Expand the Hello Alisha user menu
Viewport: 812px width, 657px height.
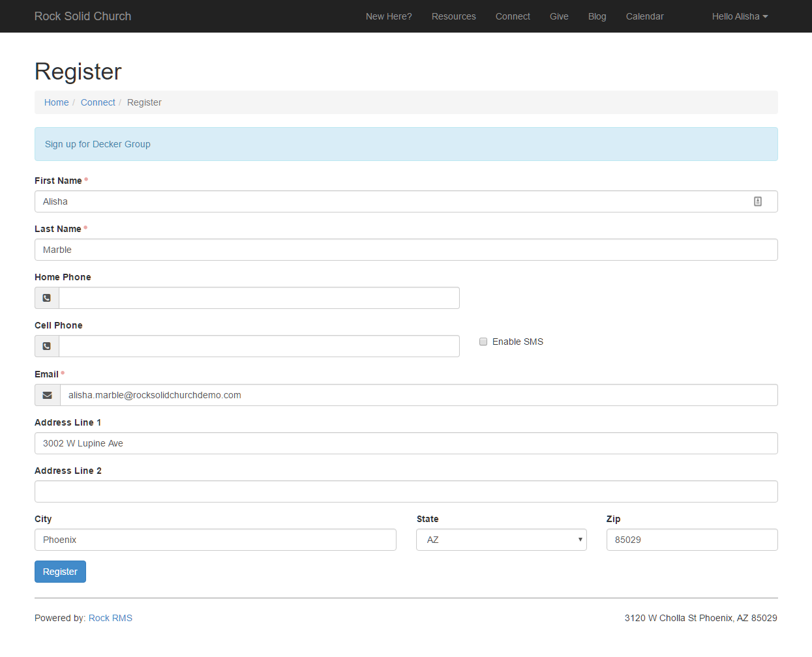click(x=739, y=16)
